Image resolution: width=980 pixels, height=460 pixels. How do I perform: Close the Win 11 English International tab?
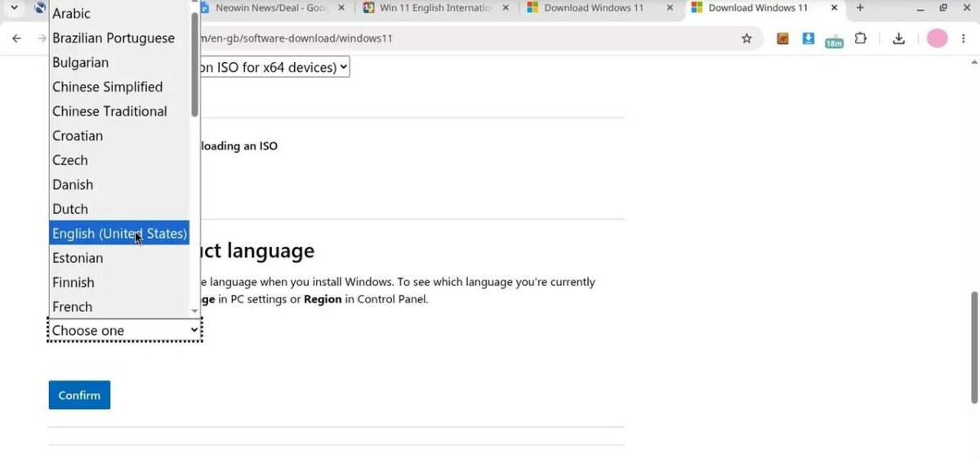(x=506, y=8)
